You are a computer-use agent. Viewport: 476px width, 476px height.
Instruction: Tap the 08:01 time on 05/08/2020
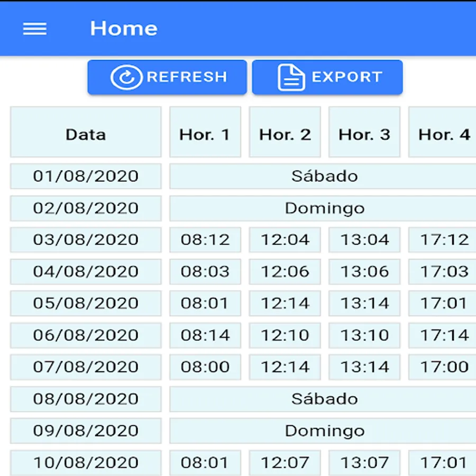click(205, 303)
